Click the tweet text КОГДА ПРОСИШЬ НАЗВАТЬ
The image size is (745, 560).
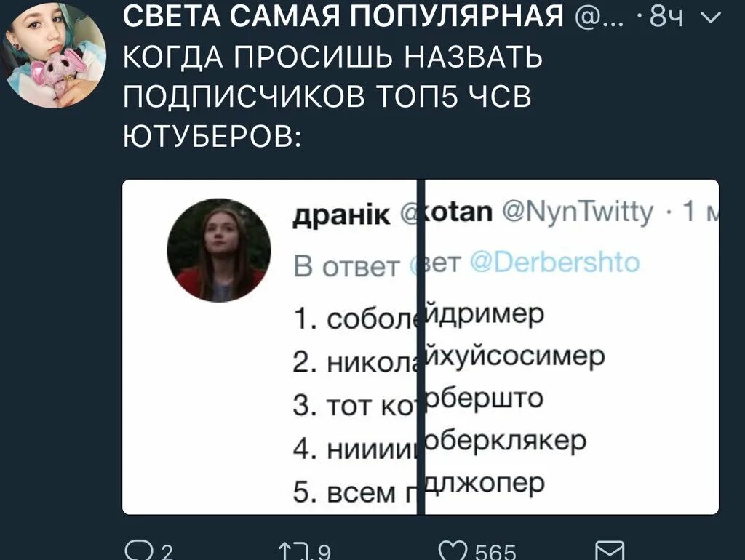[332, 57]
